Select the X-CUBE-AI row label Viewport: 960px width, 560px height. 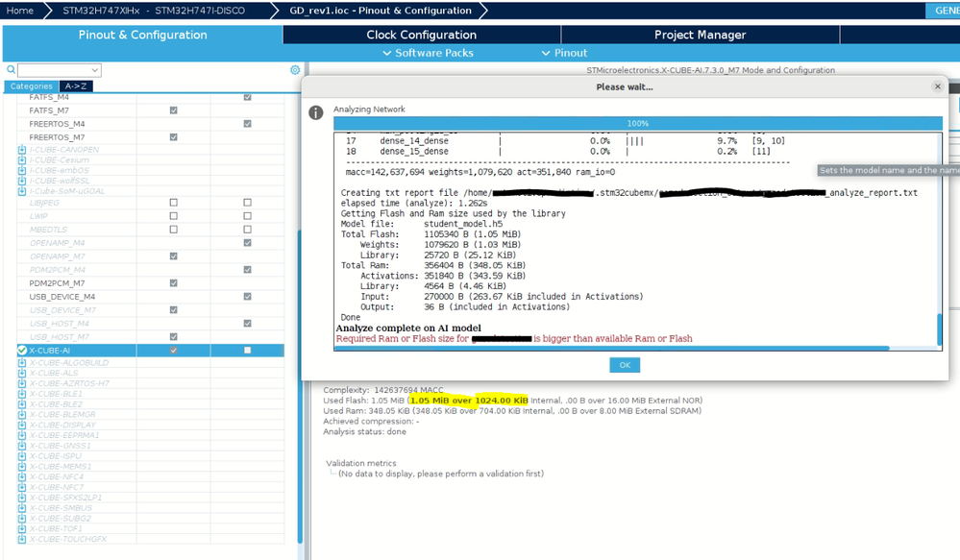pyautogui.click(x=50, y=350)
